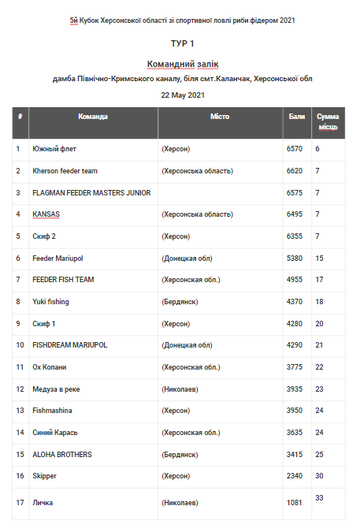Click the date '22 May 2021'
360x532 pixels.
183,95
